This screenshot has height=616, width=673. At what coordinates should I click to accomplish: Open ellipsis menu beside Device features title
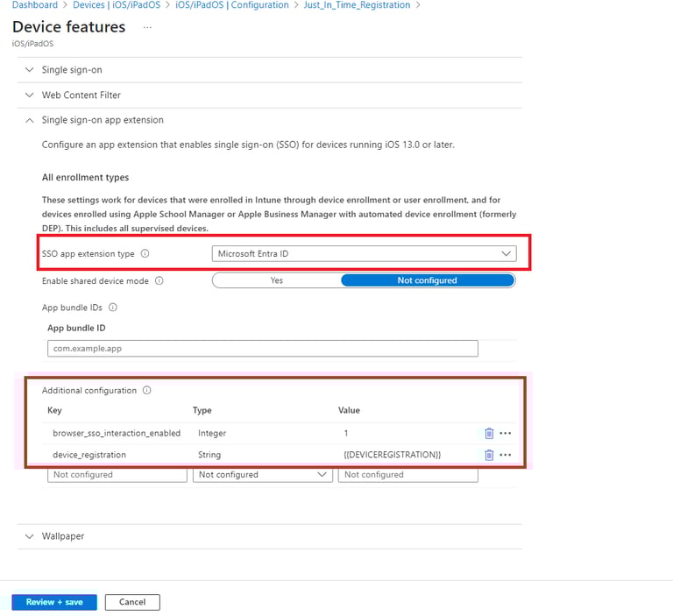[147, 28]
